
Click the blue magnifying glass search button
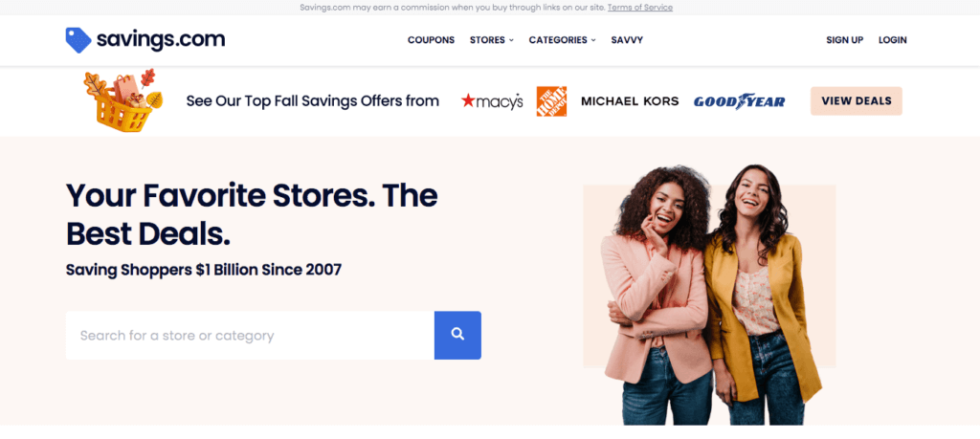point(457,336)
